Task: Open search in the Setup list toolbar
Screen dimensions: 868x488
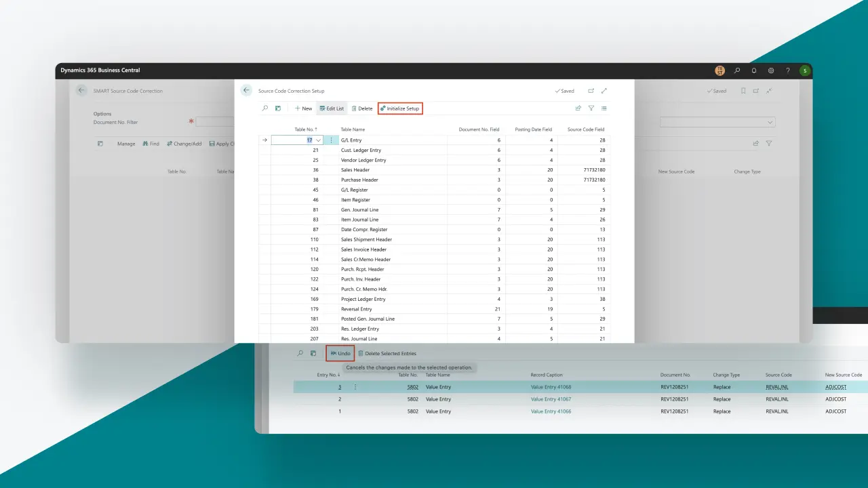Action: [265, 108]
